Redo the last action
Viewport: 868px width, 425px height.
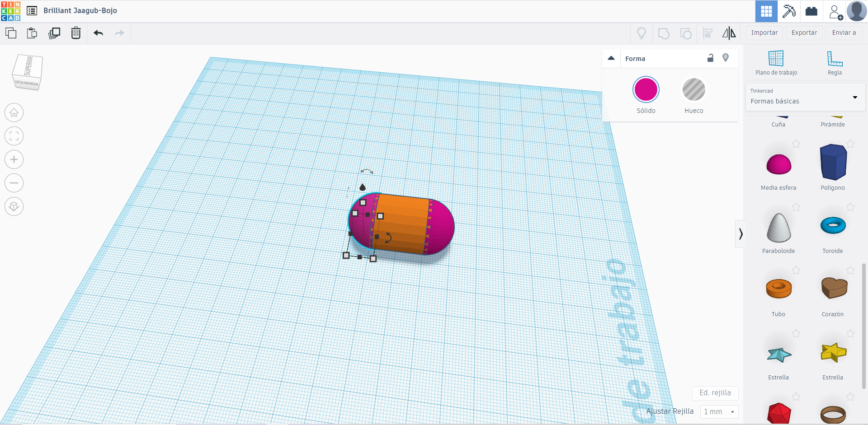[119, 33]
